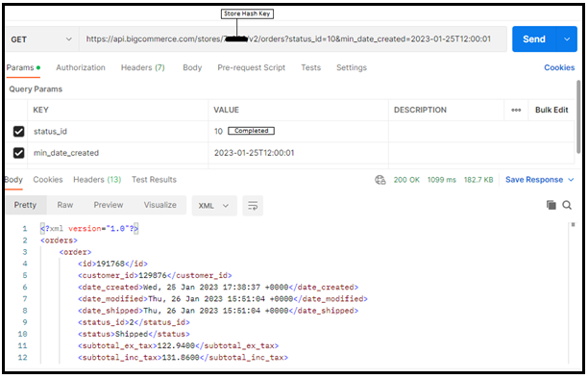Copy the response with the copy icon

(x=551, y=205)
